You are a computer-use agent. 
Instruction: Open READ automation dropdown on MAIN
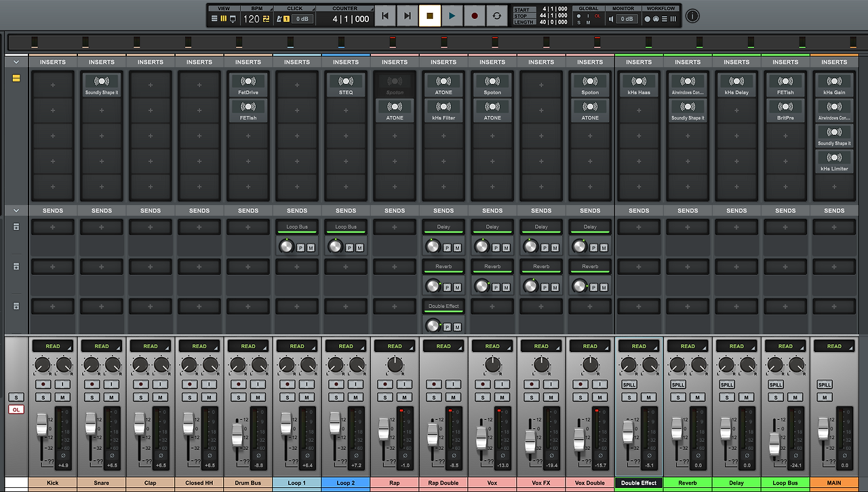coord(834,346)
